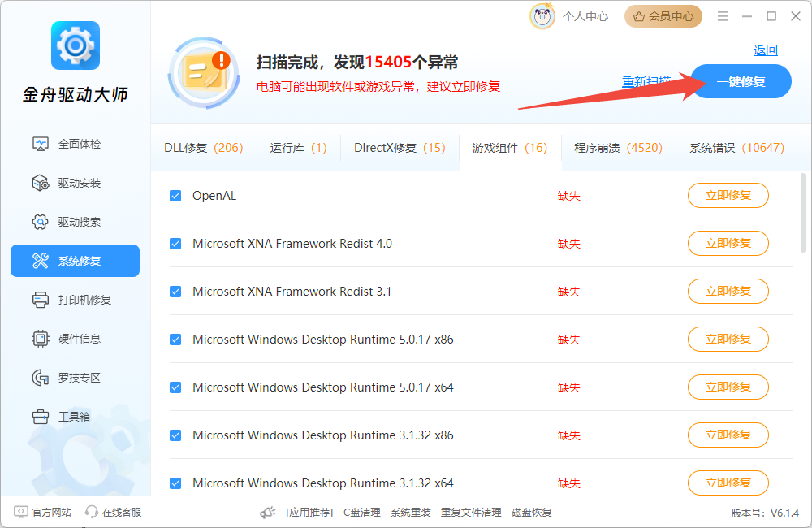
Task: Repair OpenAL via its 立即修复 button
Action: click(x=728, y=195)
